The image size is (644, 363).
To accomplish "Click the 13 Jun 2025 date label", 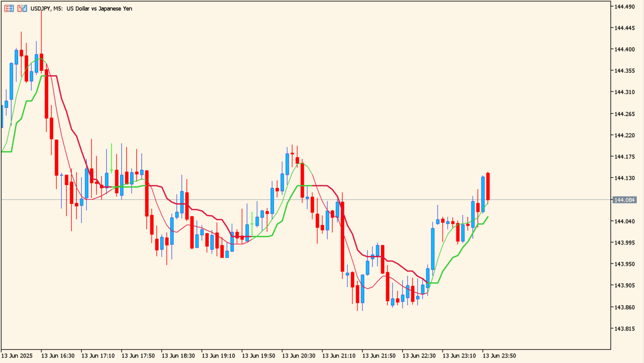I will (17, 355).
